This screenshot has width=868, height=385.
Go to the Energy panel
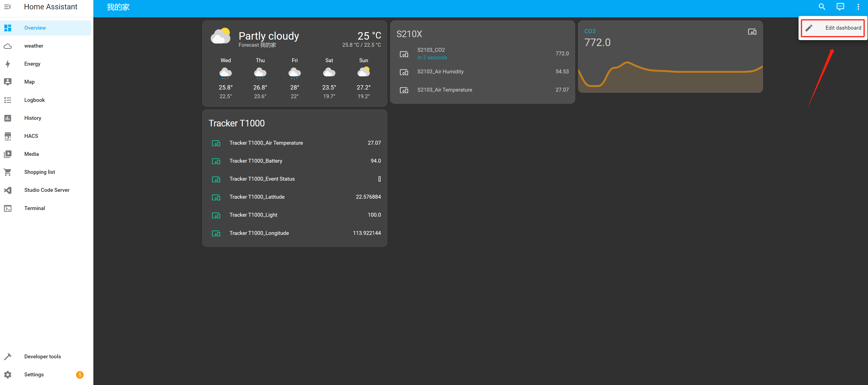(x=46, y=64)
